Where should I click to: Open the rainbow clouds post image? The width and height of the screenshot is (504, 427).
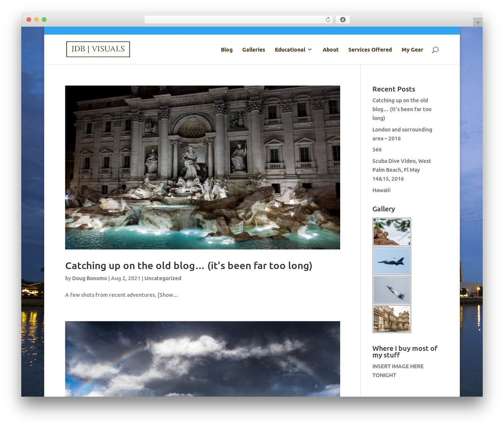[203, 359]
